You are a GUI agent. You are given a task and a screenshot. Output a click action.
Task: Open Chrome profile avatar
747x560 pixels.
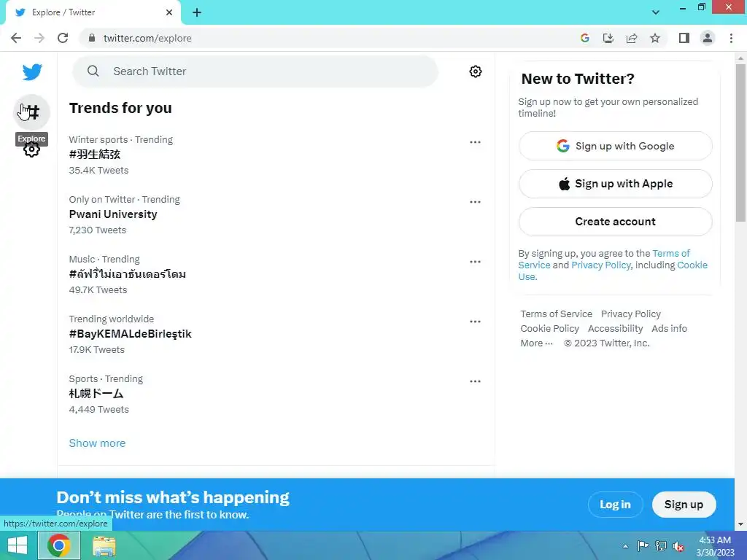tap(708, 38)
